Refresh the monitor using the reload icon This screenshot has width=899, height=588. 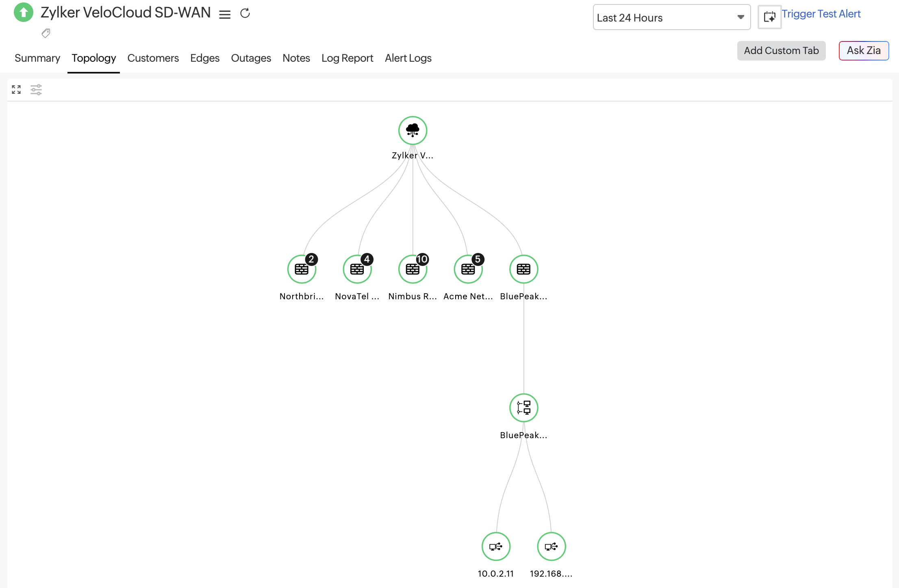click(245, 13)
